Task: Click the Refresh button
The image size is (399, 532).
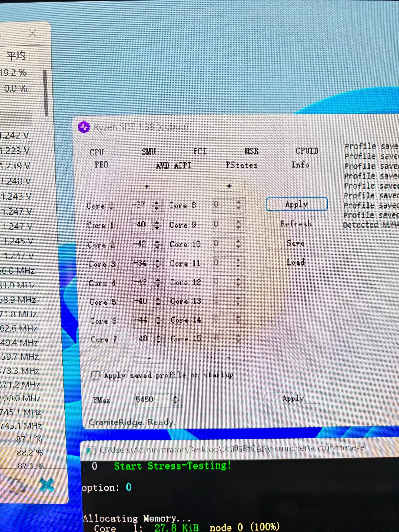Action: pyautogui.click(x=296, y=224)
